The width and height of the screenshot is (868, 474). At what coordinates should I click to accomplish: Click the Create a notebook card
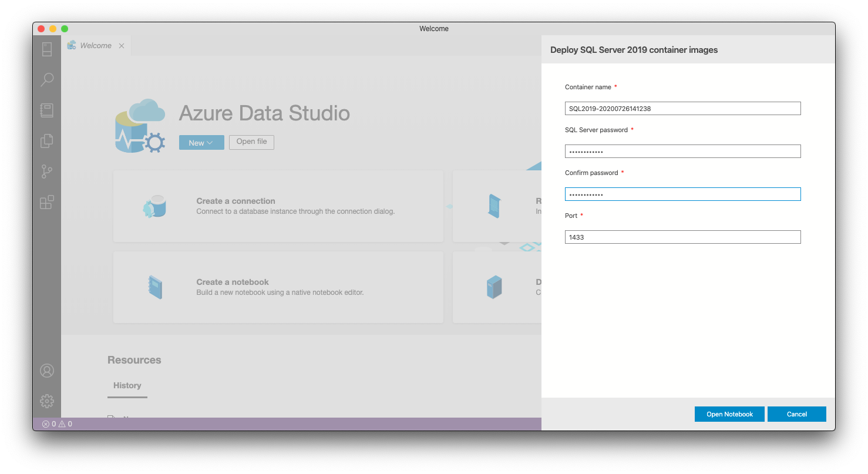[278, 287]
